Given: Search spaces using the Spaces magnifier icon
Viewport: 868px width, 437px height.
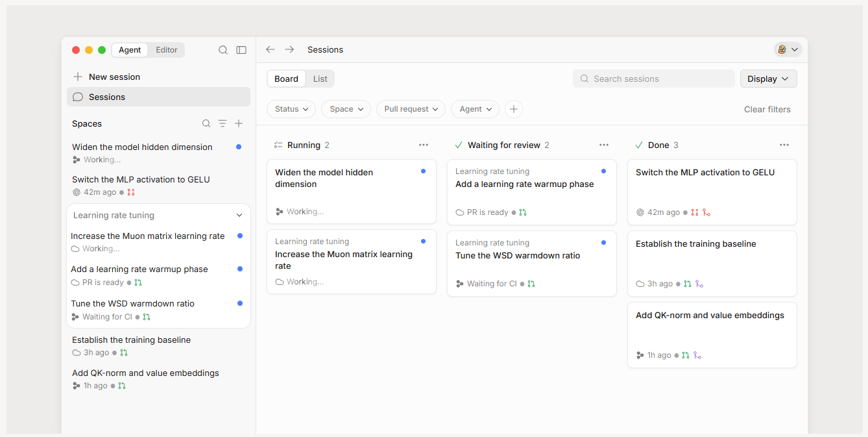Looking at the screenshot, I should click(x=206, y=123).
